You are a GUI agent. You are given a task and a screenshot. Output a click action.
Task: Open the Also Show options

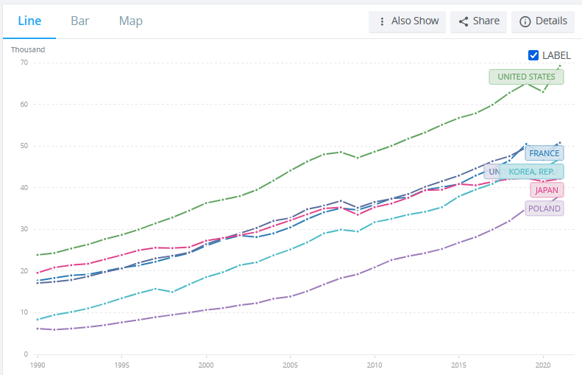(407, 22)
